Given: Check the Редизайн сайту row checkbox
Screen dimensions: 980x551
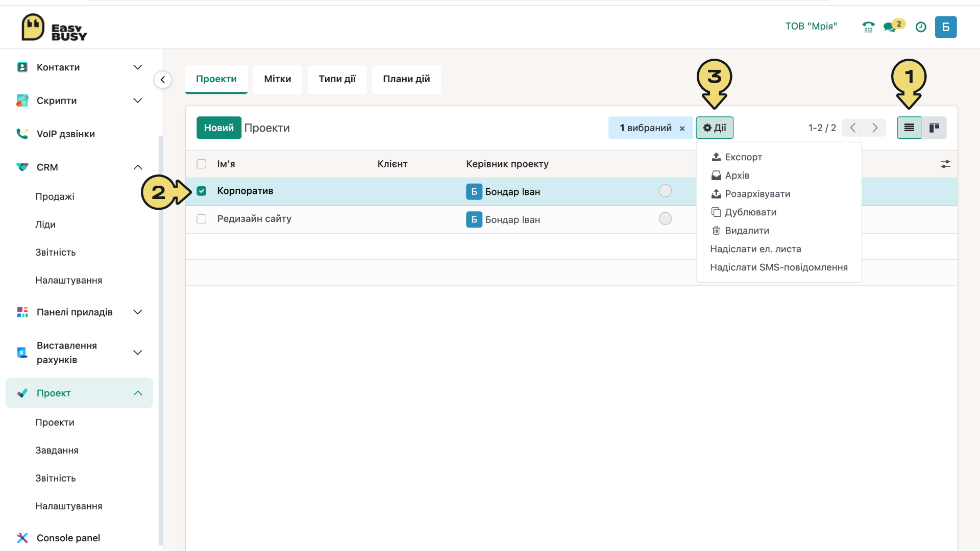Looking at the screenshot, I should 202,219.
